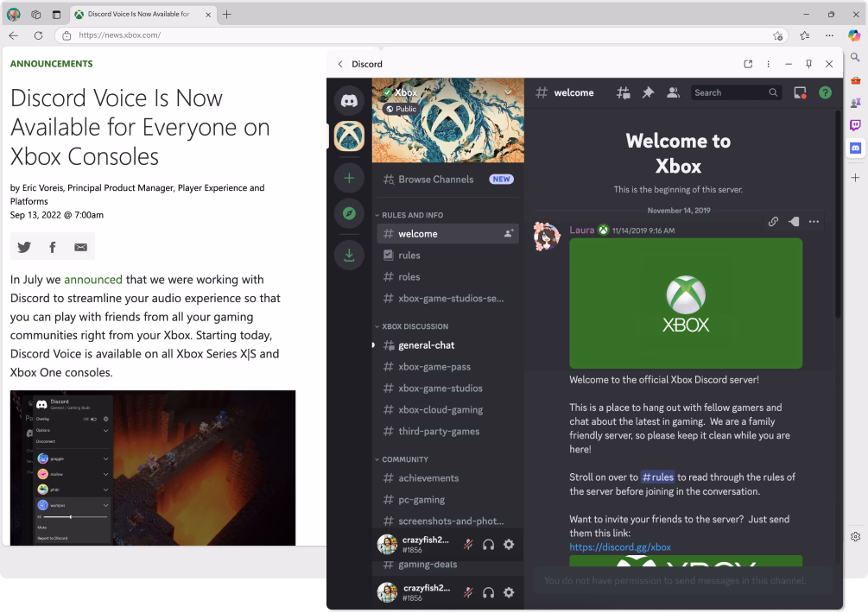Open Edge Settings and more menu

[x=829, y=35]
